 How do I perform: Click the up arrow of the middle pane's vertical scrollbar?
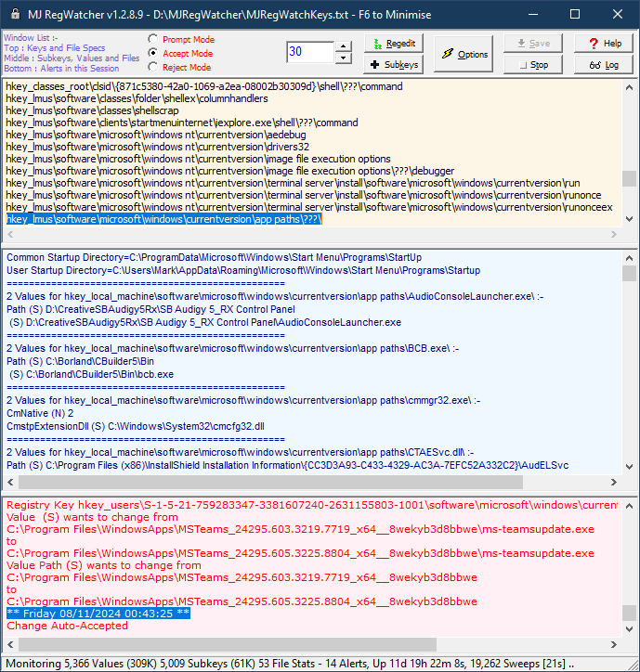tap(629, 258)
